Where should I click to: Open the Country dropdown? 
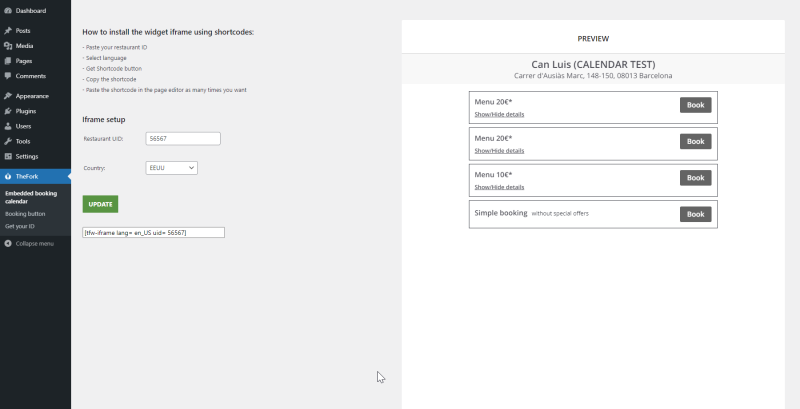point(171,168)
